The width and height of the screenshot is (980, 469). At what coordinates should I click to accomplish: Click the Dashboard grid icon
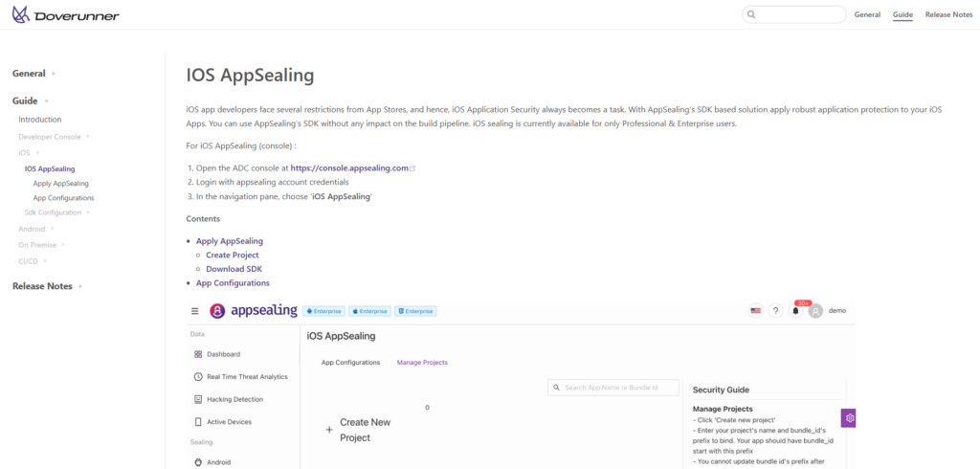[x=198, y=354]
